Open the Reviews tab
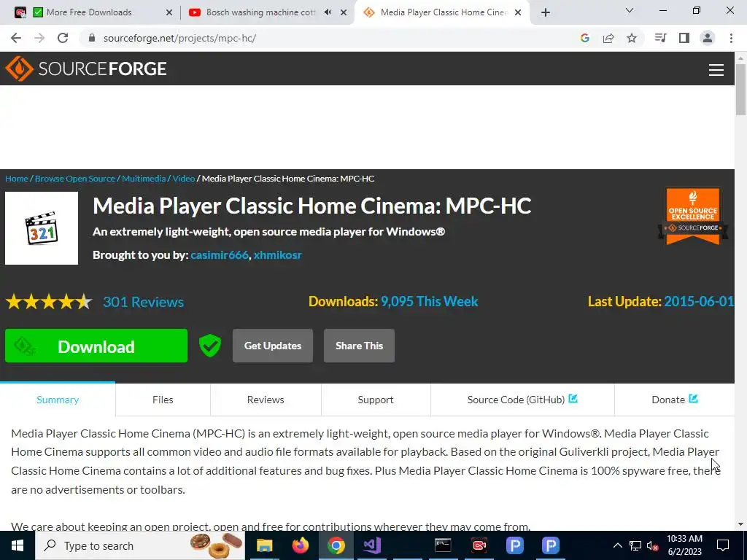 tap(266, 400)
